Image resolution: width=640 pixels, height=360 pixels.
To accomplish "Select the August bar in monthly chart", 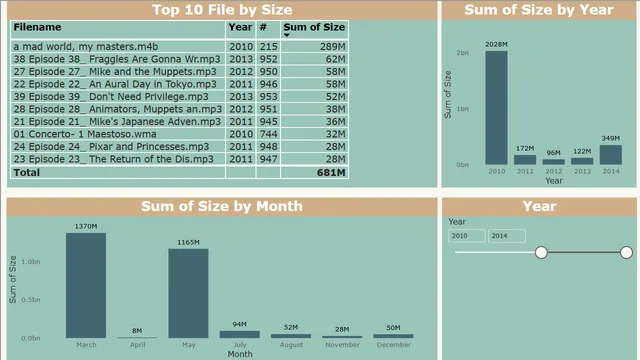I will (x=291, y=336).
